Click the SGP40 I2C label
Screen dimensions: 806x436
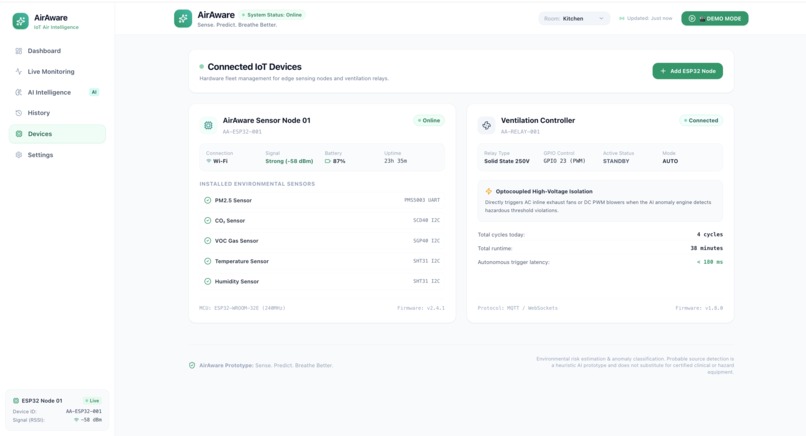coord(426,241)
